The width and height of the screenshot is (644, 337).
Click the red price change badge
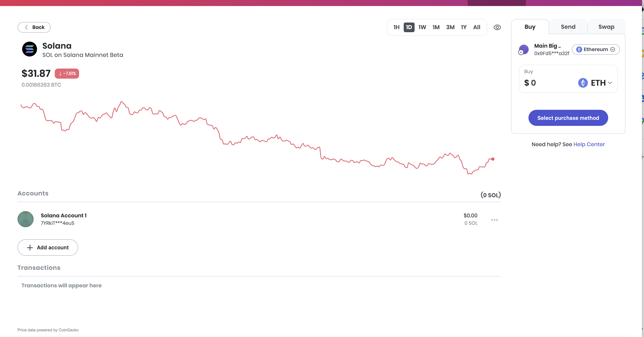(67, 73)
